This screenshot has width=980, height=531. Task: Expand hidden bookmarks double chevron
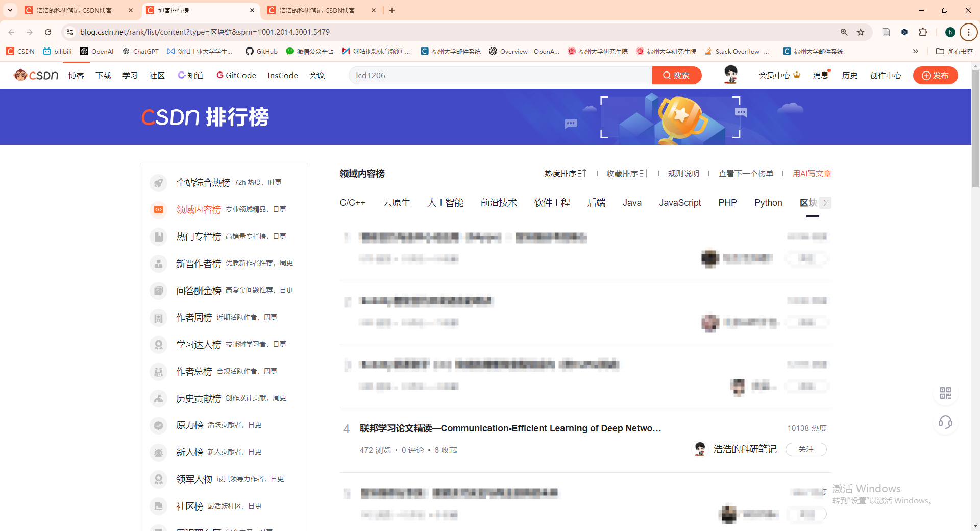coord(916,51)
